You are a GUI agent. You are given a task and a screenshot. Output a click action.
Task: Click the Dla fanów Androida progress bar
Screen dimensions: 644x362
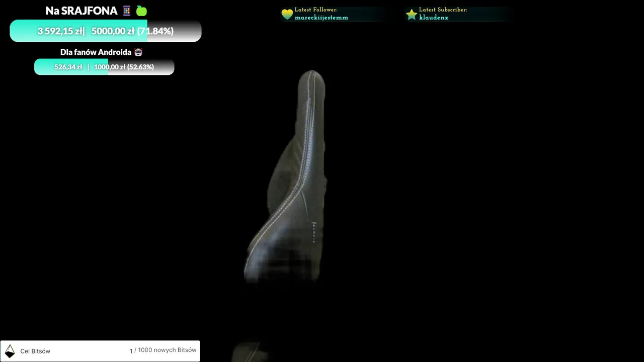[104, 67]
